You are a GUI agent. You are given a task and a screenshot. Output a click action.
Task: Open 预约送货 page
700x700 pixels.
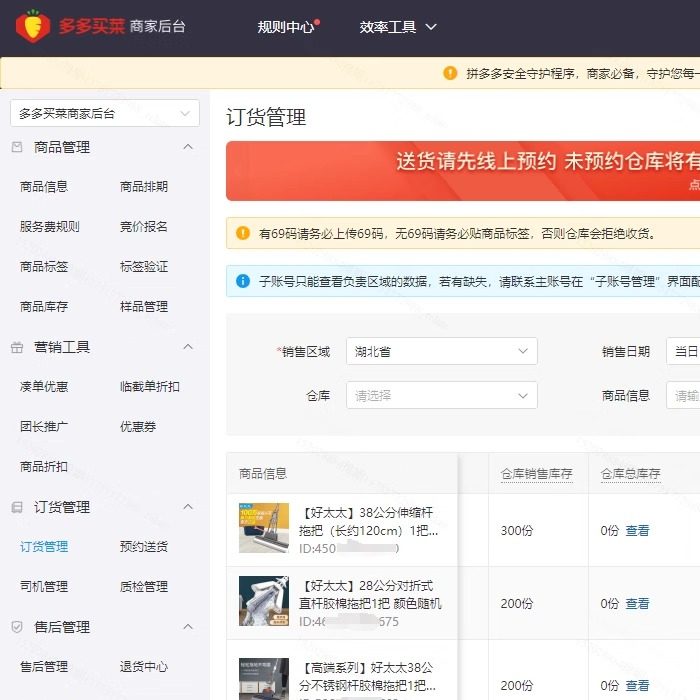(x=144, y=546)
